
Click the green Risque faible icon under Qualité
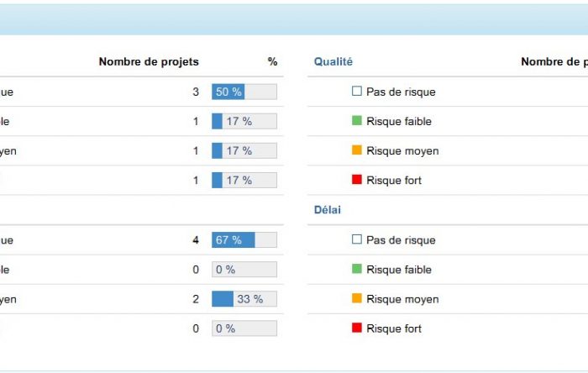pos(357,120)
